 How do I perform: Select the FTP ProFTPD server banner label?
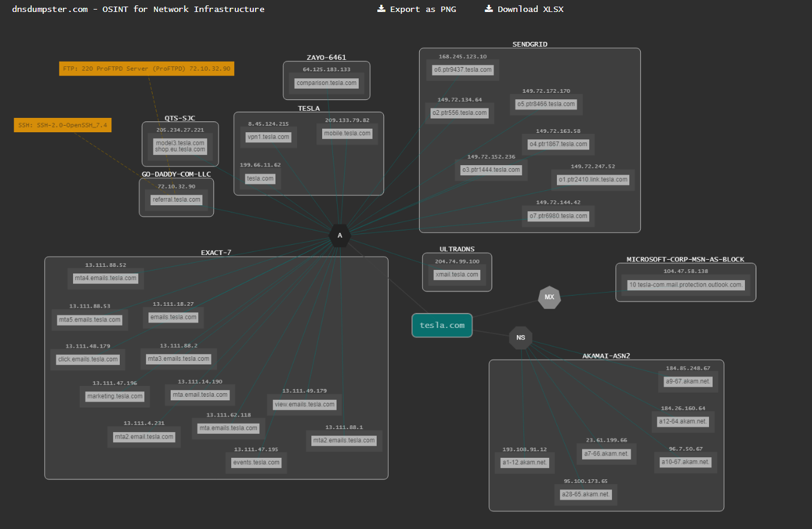147,69
